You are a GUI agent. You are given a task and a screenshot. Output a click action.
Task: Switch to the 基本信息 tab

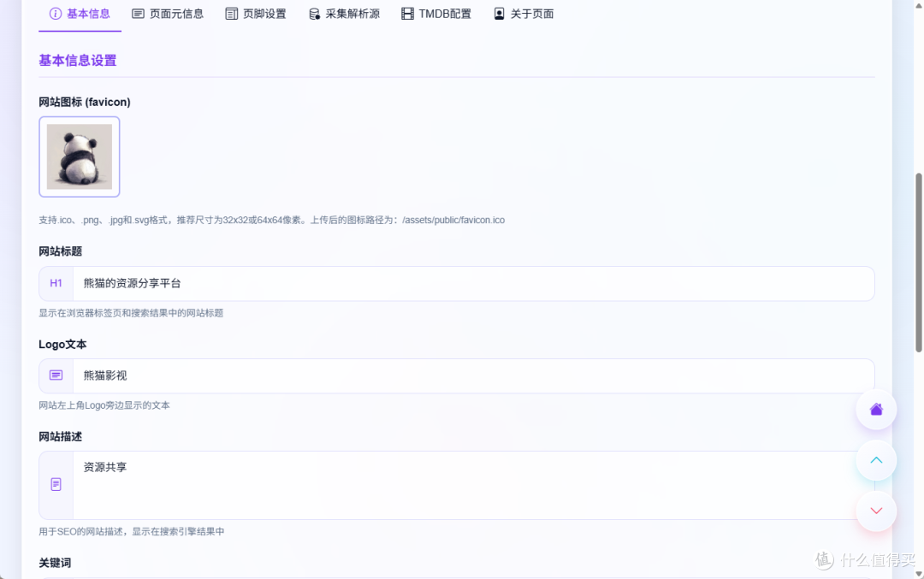[80, 14]
